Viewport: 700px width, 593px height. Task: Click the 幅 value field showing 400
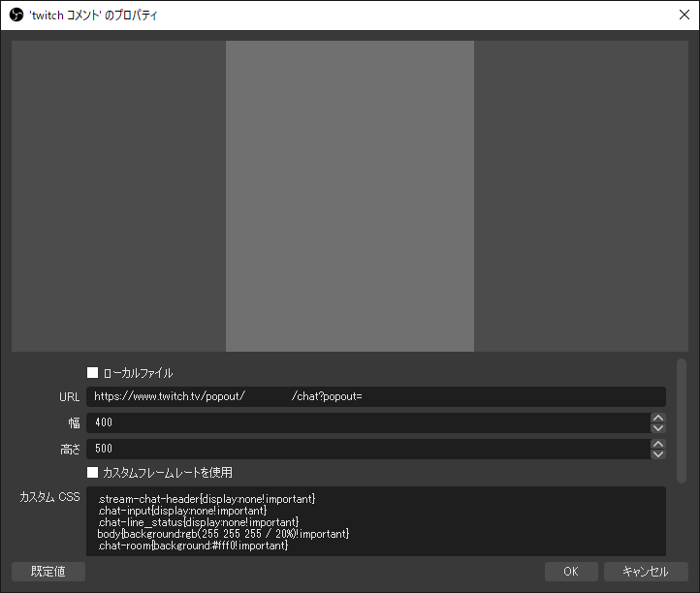click(x=368, y=422)
